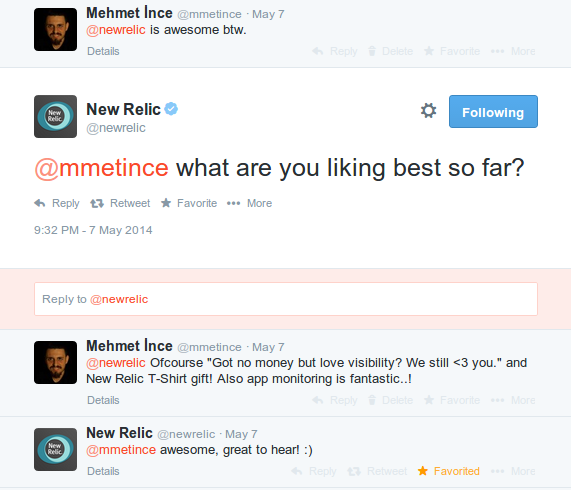Click the Reply to @newrelic input field
571x490 pixels.
pyautogui.click(x=286, y=299)
